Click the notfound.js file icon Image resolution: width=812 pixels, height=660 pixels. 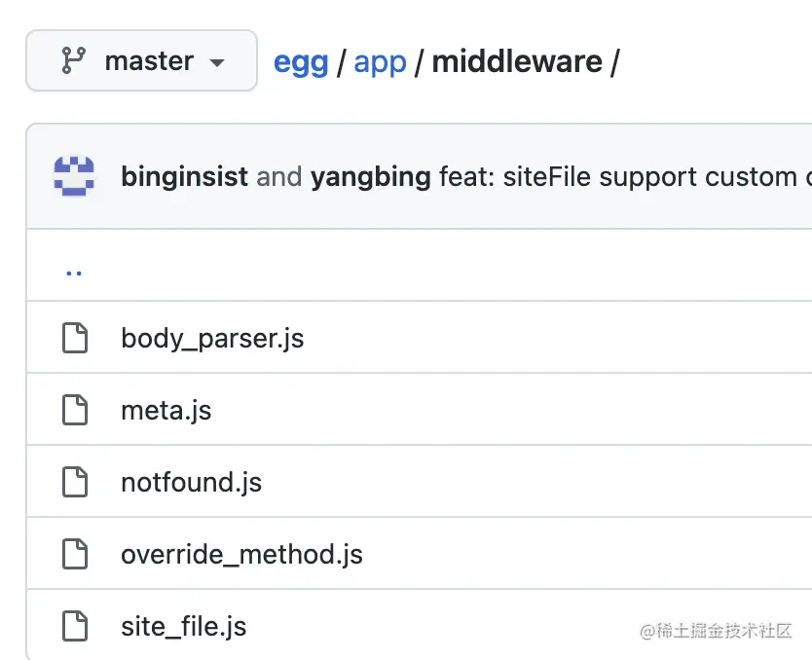[75, 482]
